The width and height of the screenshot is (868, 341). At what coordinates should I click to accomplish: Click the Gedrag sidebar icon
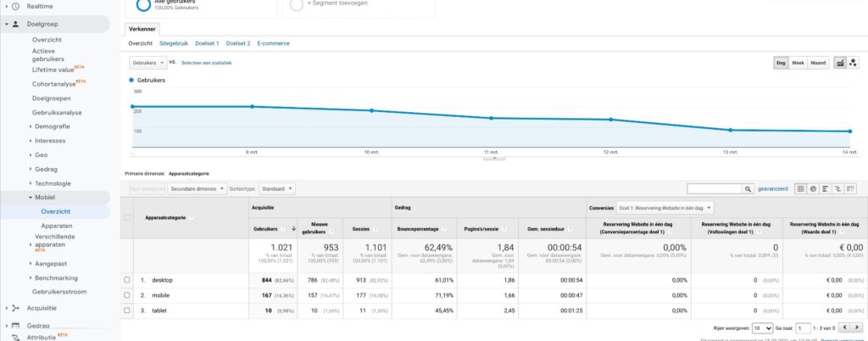pyautogui.click(x=15, y=326)
